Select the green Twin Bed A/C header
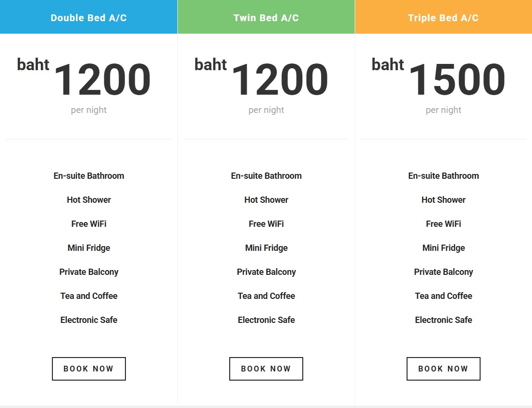This screenshot has width=532, height=408. pyautogui.click(x=266, y=18)
